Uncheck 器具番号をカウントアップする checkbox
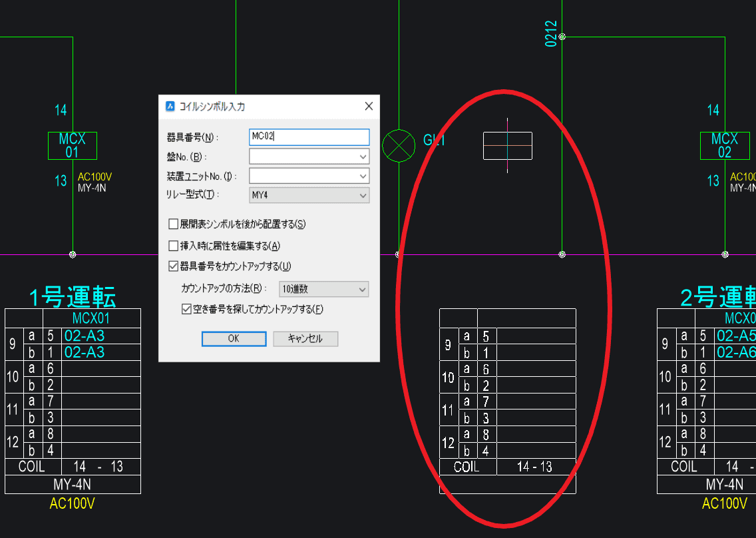756x538 pixels. 174,266
